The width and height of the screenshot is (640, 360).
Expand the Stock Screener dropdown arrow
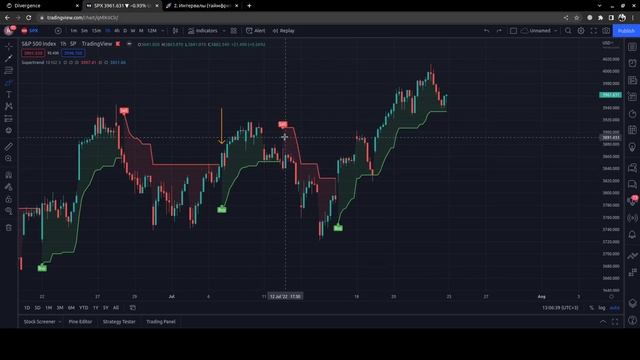(x=60, y=322)
